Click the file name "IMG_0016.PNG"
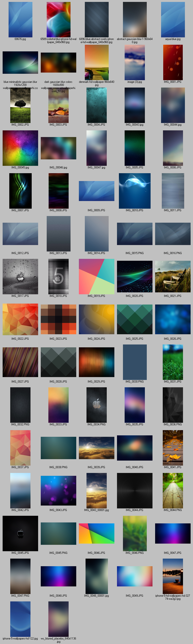193x644 pixels. (x=173, y=253)
